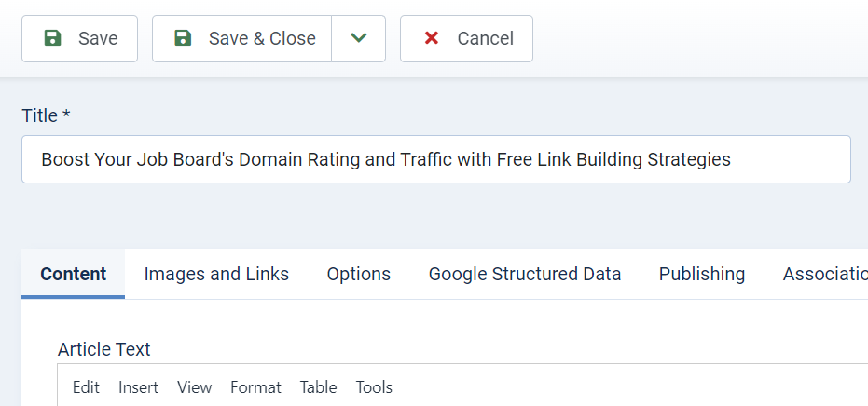The image size is (868, 406).
Task: Go to Google Structured Data tab
Action: coord(525,274)
